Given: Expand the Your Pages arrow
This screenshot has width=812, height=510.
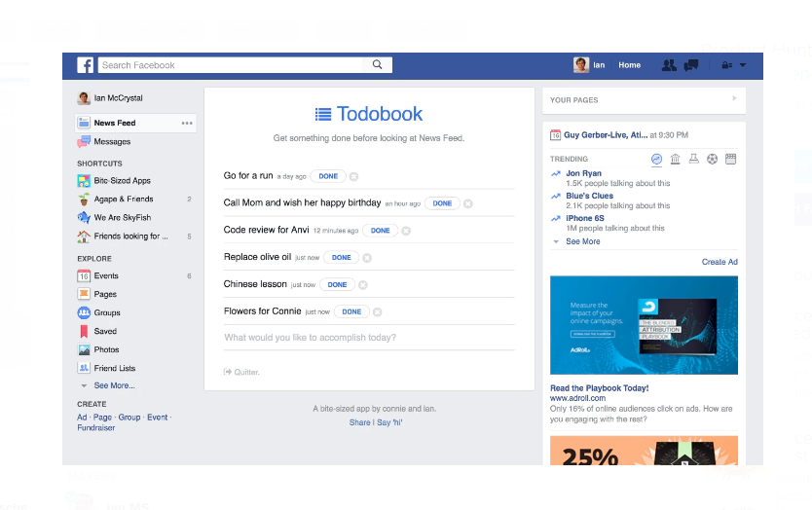Looking at the screenshot, I should [x=734, y=98].
